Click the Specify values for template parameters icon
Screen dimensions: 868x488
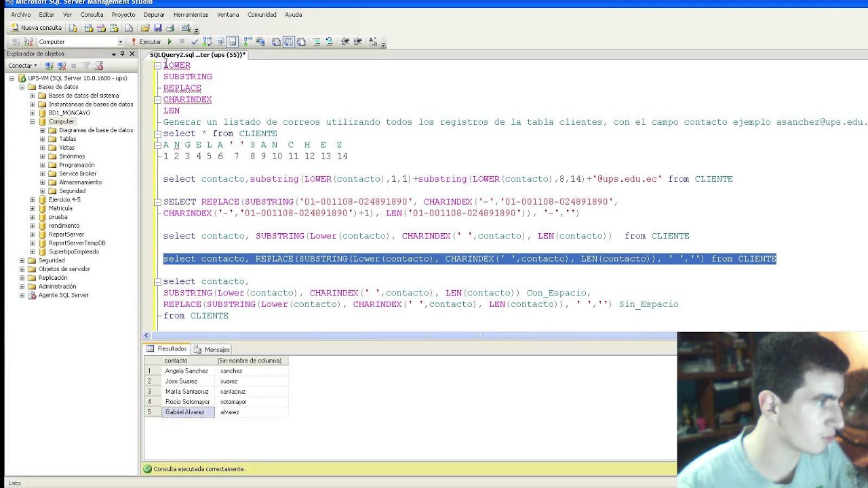(x=372, y=41)
